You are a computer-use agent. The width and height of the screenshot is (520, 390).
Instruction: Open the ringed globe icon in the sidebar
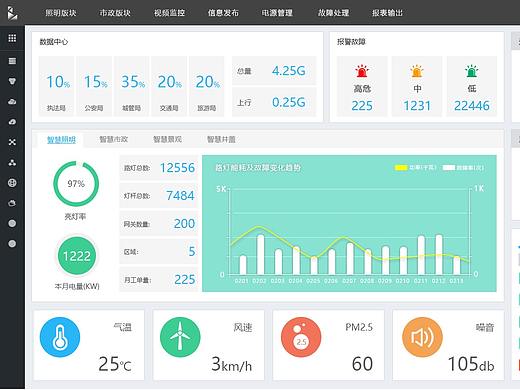click(12, 183)
